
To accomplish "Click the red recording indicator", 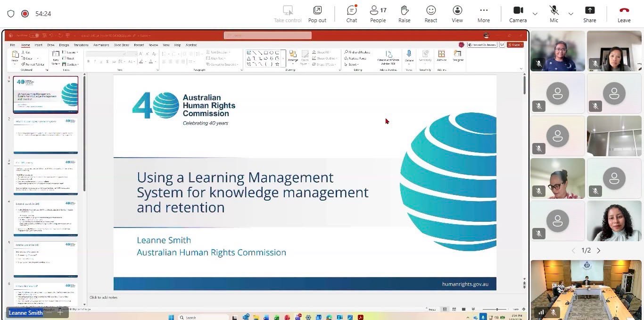I will click(x=25, y=14).
